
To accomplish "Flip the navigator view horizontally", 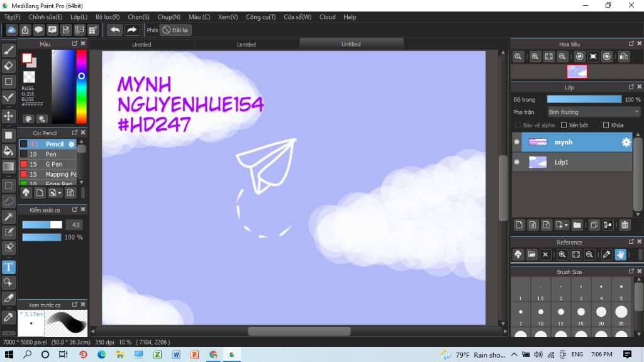I will [x=623, y=57].
